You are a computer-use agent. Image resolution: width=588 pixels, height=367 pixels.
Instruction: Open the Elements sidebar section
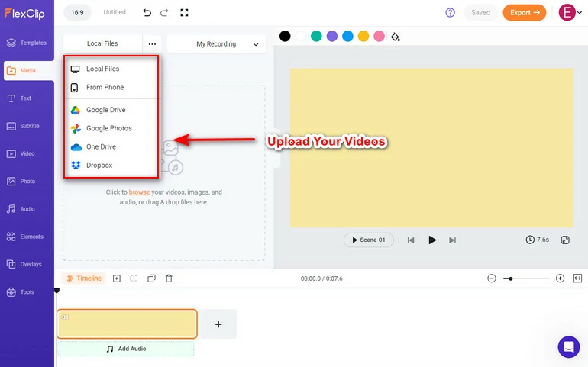tap(27, 237)
